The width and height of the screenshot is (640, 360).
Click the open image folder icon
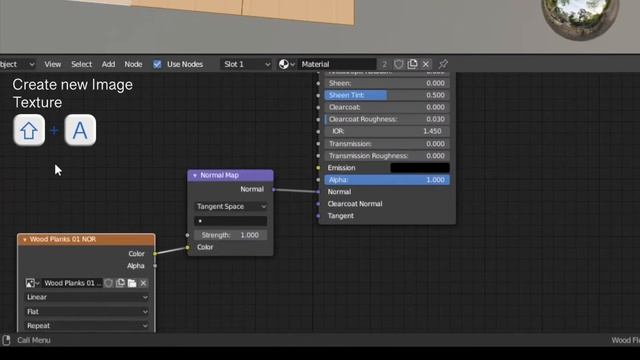(132, 283)
